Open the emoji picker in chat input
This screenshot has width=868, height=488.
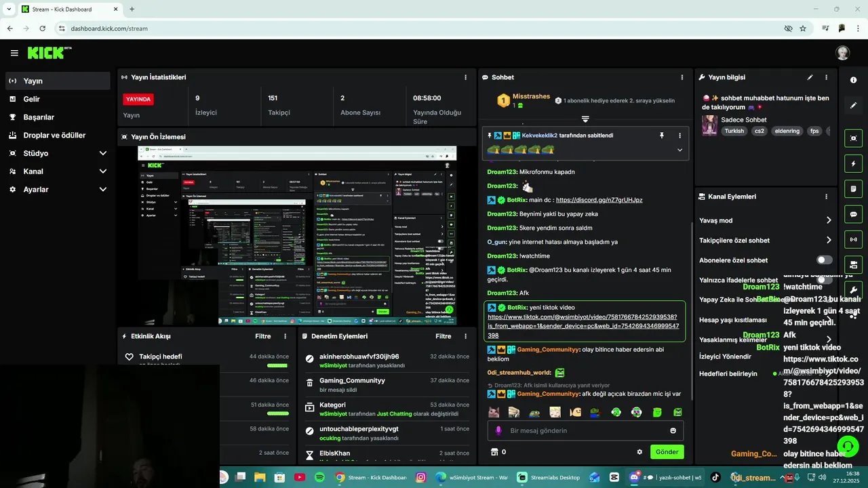pyautogui.click(x=673, y=430)
